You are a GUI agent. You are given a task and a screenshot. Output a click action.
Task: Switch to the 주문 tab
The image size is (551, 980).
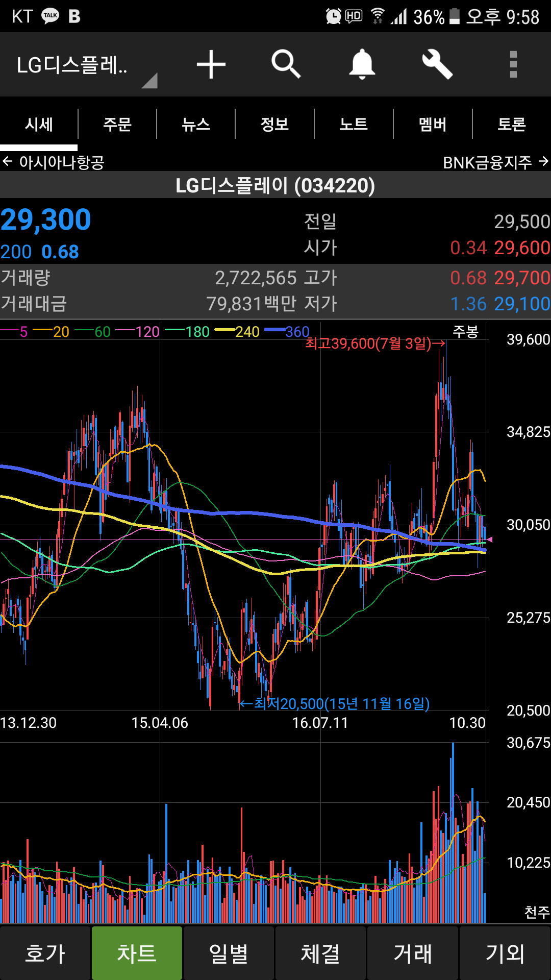117,124
